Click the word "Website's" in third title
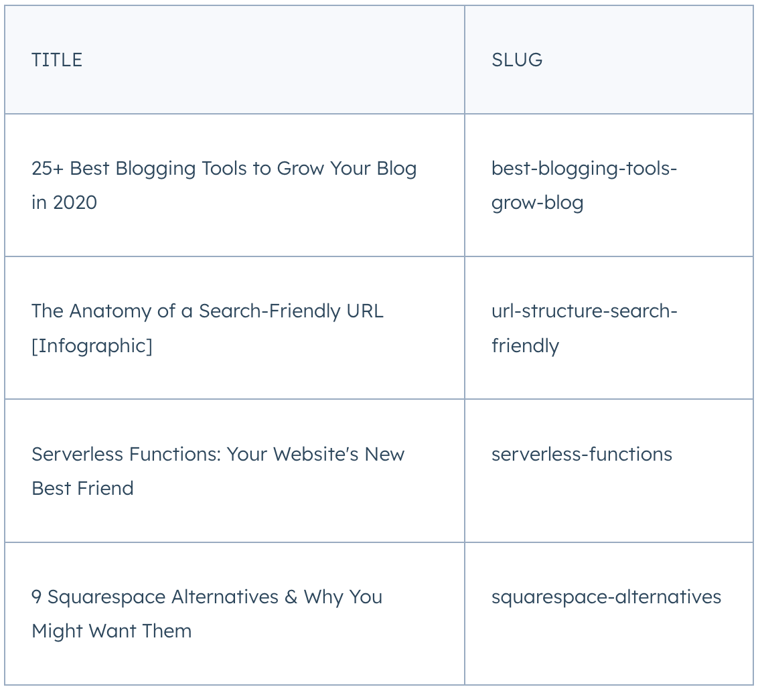The image size is (758, 691). coord(316,454)
